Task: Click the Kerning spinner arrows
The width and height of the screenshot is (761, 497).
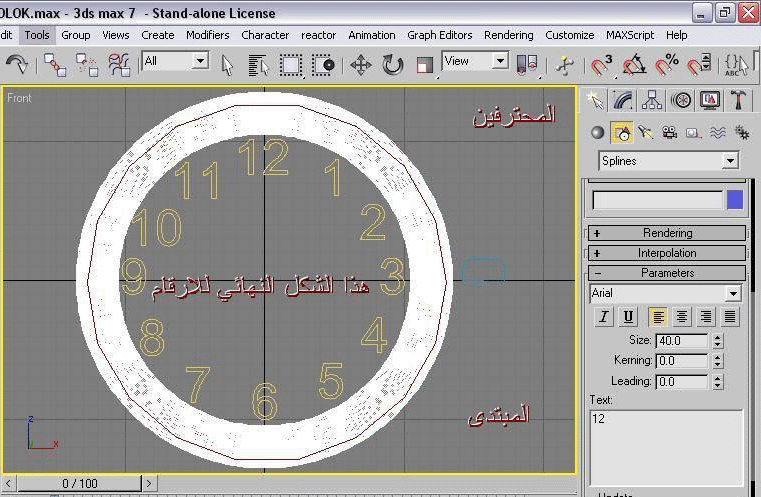Action: (x=718, y=361)
